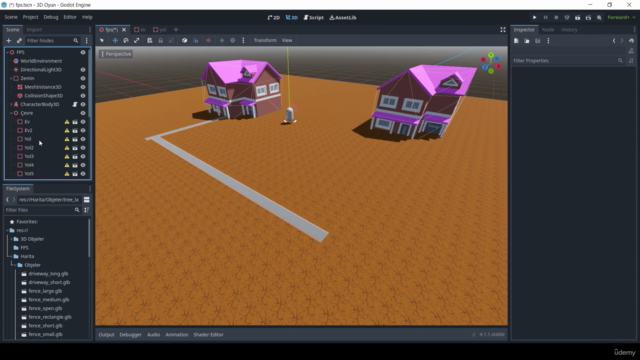Close the fps scene tab
The width and height of the screenshot is (640, 360).
124,30
